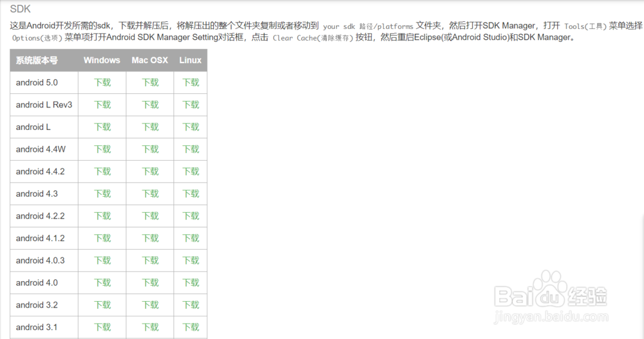Download android 3.2 for Mac OSX
This screenshot has height=339, width=644.
(x=150, y=304)
